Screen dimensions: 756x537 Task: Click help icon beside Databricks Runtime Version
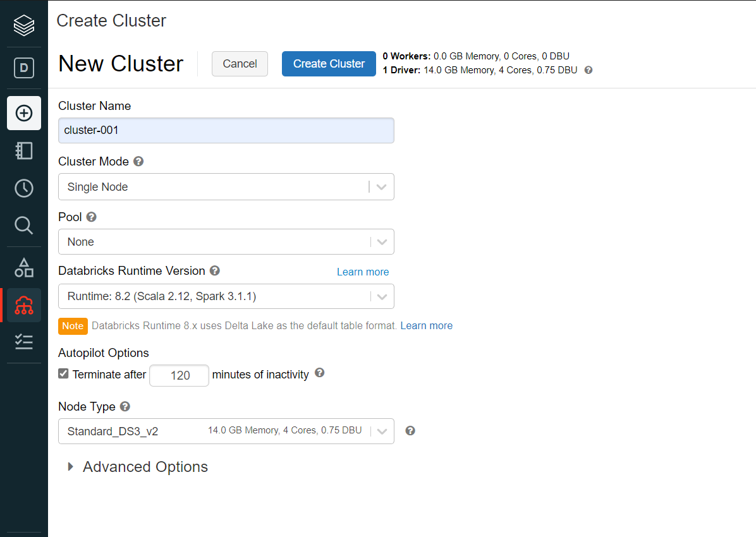pyautogui.click(x=215, y=271)
